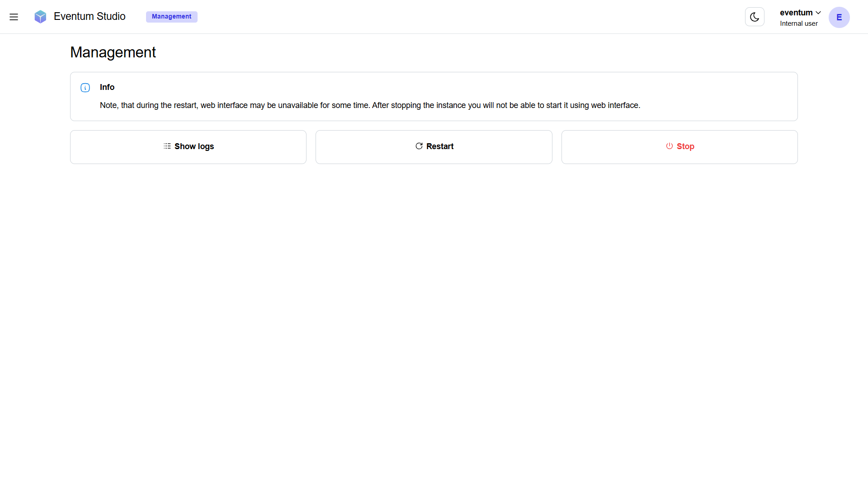Open the E user avatar

tap(839, 18)
